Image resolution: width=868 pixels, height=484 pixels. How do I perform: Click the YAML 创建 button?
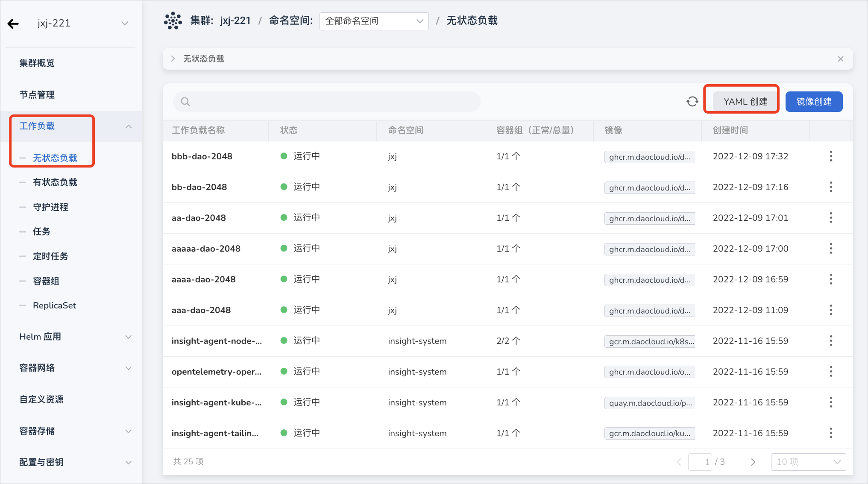pyautogui.click(x=745, y=102)
